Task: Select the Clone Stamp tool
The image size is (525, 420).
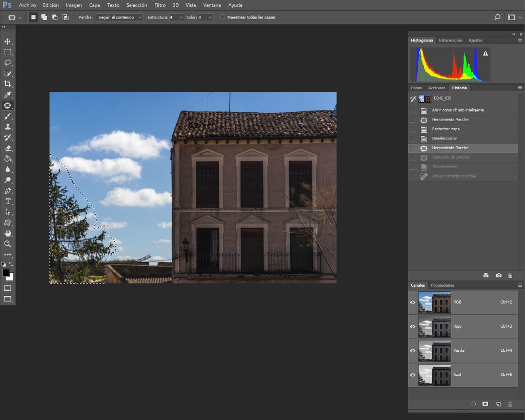Action: pos(7,127)
